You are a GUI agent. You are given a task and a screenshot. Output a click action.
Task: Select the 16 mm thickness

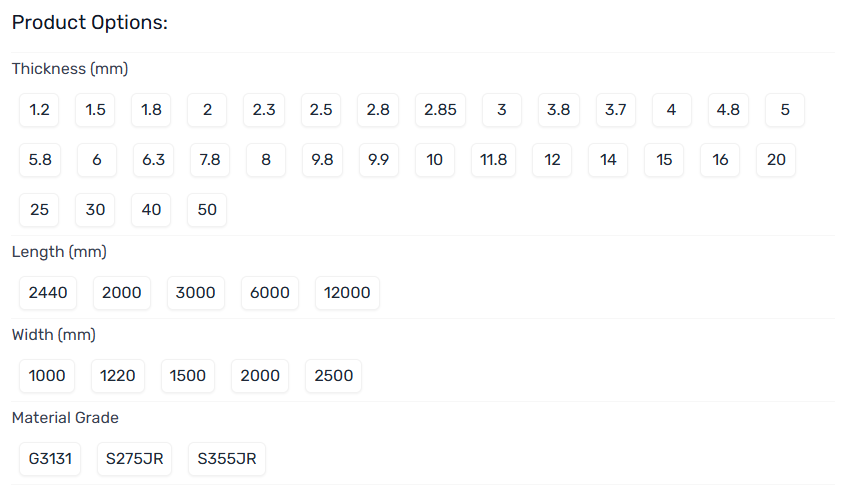[x=720, y=160]
